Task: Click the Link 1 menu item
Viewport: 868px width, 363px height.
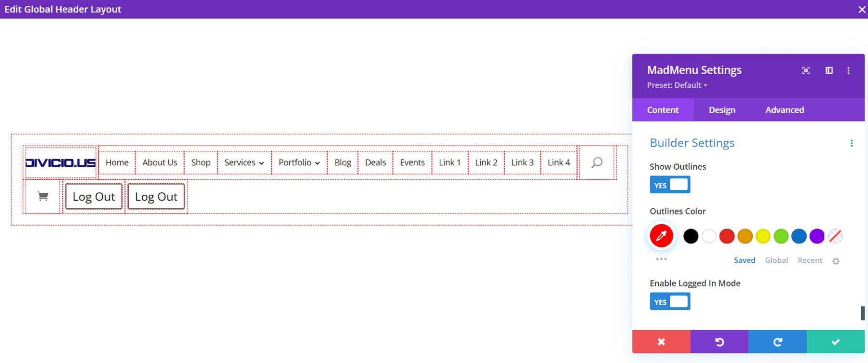Action: 450,162
